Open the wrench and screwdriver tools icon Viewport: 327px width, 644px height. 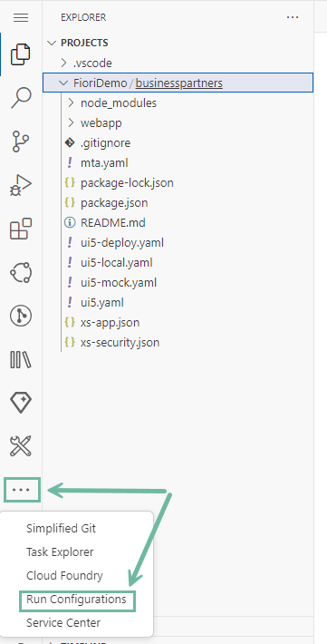pos(21,446)
